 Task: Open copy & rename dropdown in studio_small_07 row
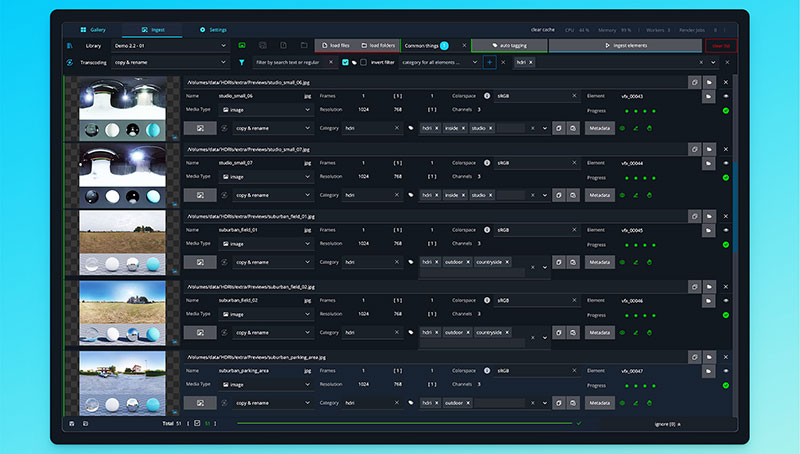coord(272,195)
